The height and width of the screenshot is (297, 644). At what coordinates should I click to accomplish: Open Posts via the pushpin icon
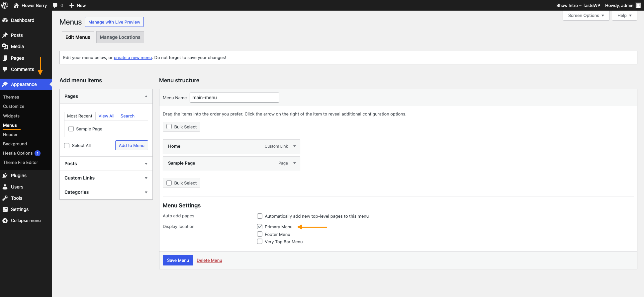click(x=5, y=35)
